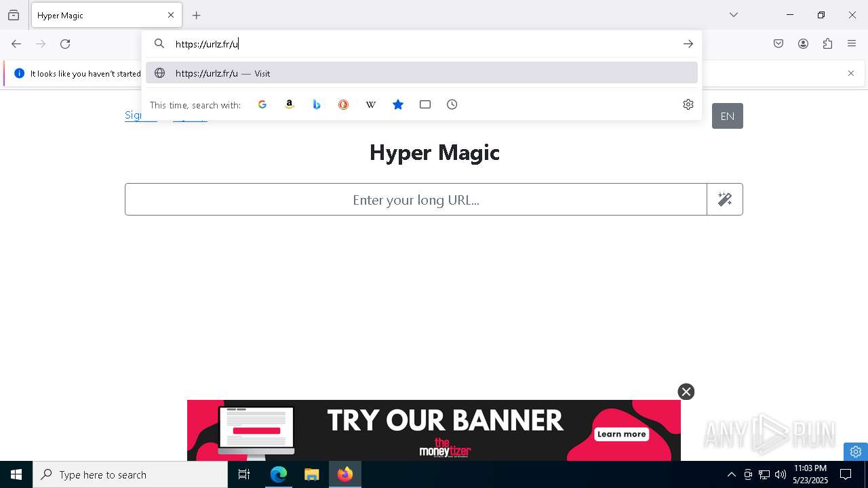Open Firefox account menu
The width and height of the screenshot is (868, 488).
click(x=803, y=44)
